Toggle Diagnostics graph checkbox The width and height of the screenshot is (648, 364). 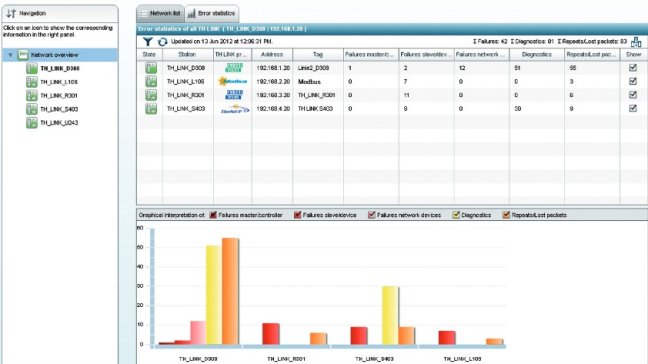[456, 215]
